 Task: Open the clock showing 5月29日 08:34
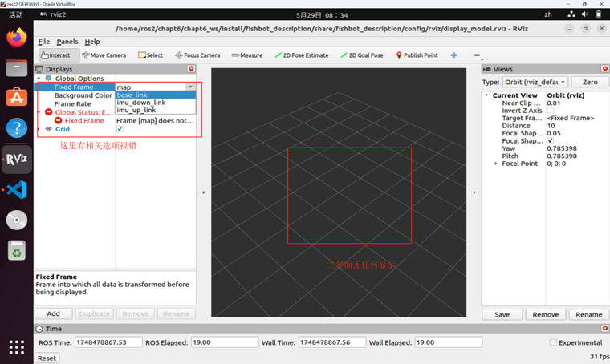(x=322, y=15)
